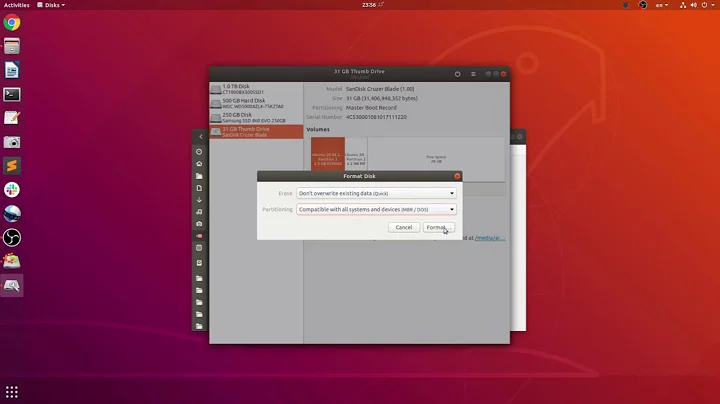Launch LibreOffice Writer from the dock
Image resolution: width=720 pixels, height=404 pixels.
click(12, 70)
